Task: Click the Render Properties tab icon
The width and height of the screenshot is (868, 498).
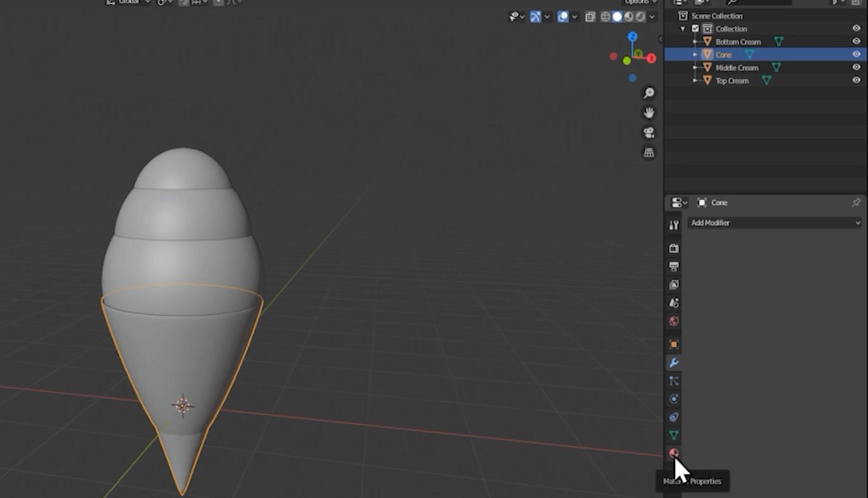Action: tap(674, 248)
